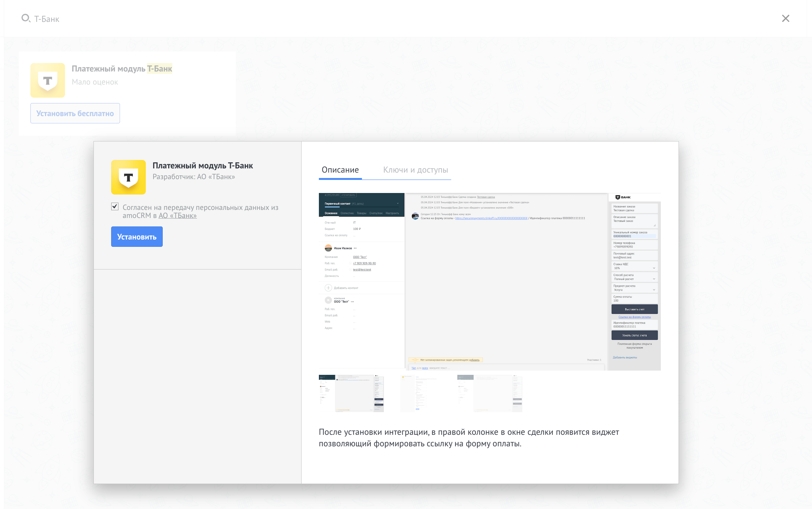Click the large widget preview screenshot

pos(490,282)
